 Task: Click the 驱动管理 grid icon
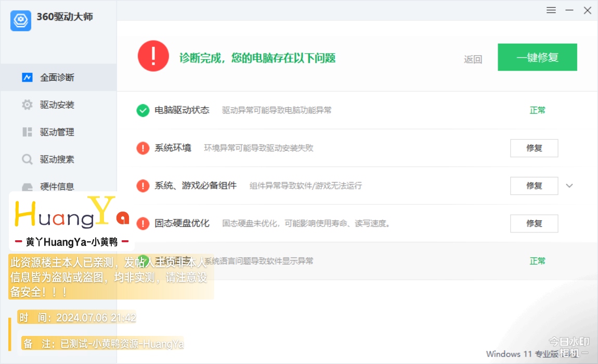27,132
